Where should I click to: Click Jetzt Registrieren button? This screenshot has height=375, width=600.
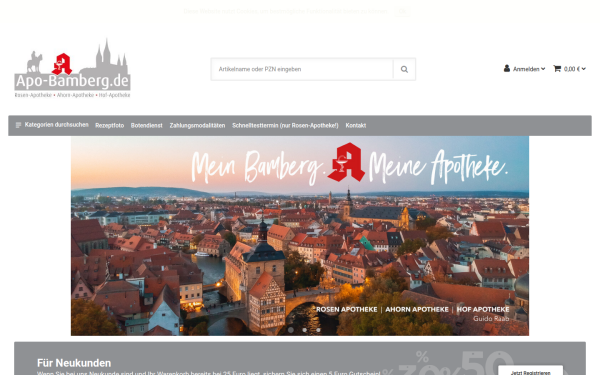pyautogui.click(x=530, y=371)
